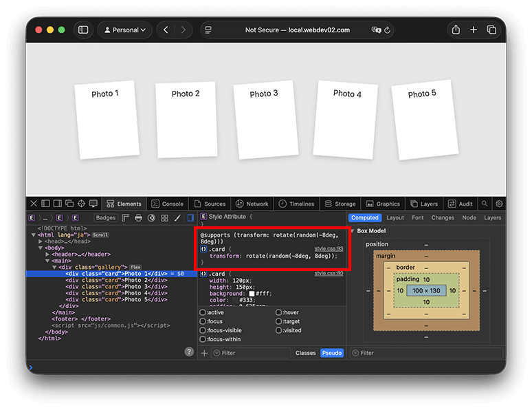Click the help question mark icon
Screen dimensions: 532x410
click(x=189, y=352)
